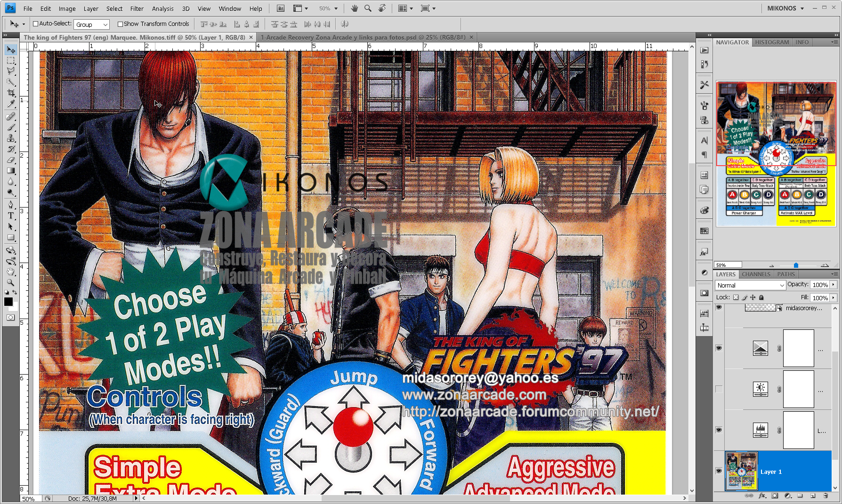Enable the Auto-Select checkbox
The image size is (842, 504).
pos(35,24)
